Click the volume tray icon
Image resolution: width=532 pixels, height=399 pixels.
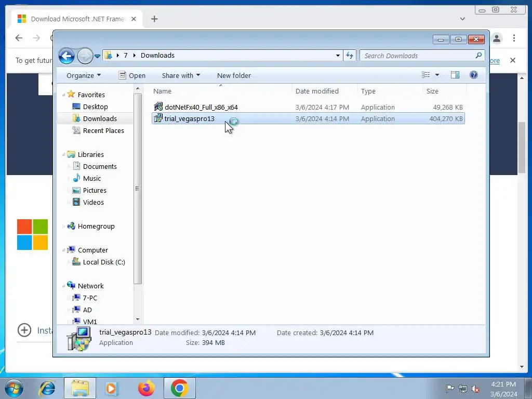click(x=475, y=389)
